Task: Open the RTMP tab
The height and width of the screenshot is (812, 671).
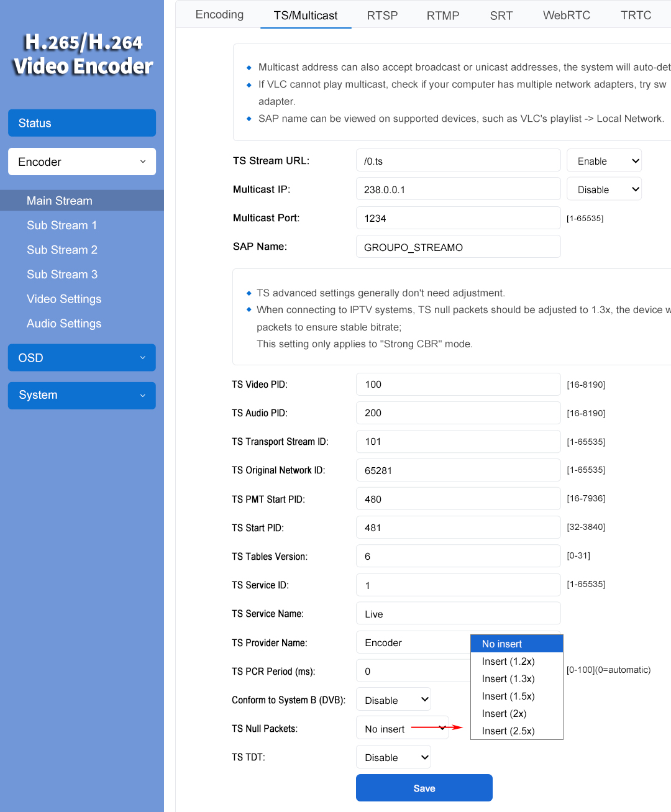Action: click(x=443, y=15)
